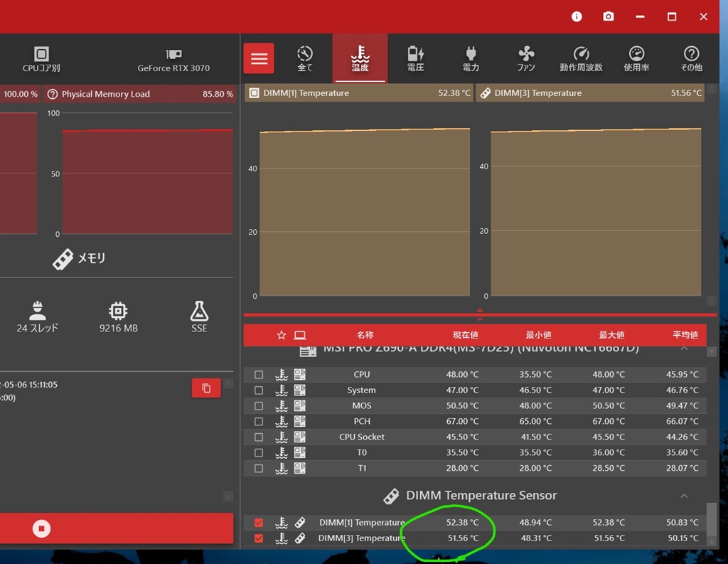Screen dimensions: 728x564
Task: Click the log panel scroll down arrow
Action: click(x=228, y=496)
